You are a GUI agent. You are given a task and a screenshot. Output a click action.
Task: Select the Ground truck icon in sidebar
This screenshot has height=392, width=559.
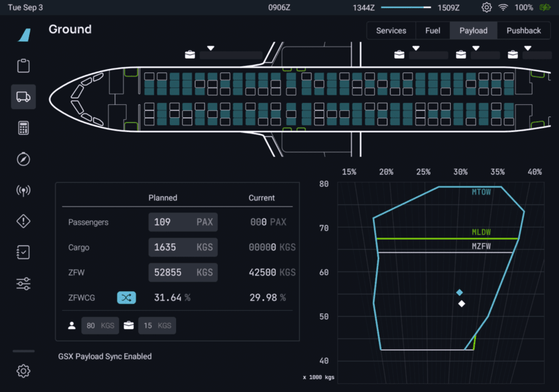tap(24, 97)
